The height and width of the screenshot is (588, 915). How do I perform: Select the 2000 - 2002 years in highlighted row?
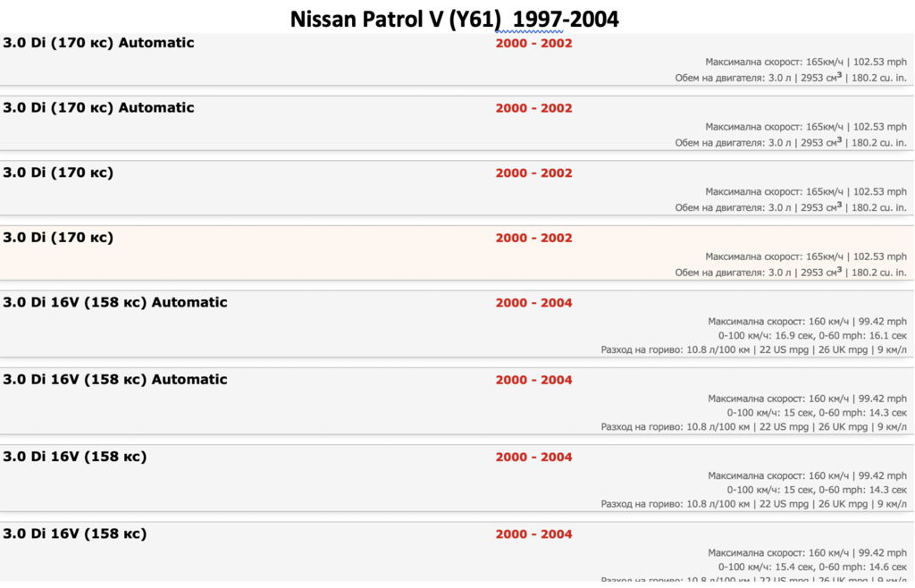(x=534, y=238)
